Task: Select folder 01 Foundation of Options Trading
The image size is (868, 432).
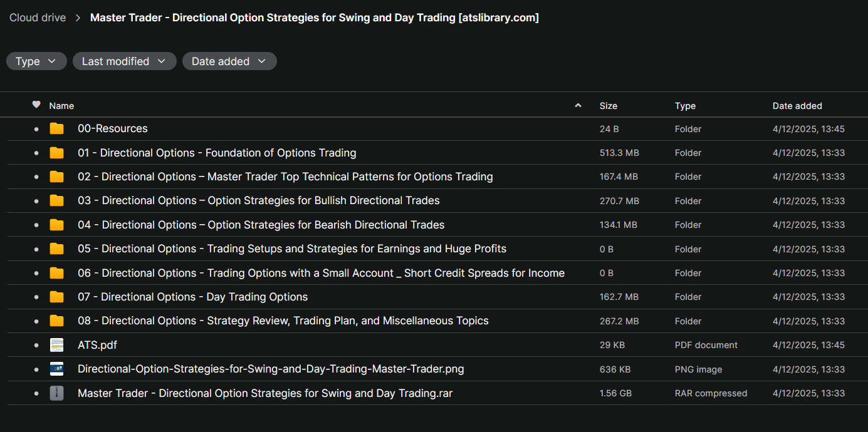Action: pyautogui.click(x=217, y=153)
